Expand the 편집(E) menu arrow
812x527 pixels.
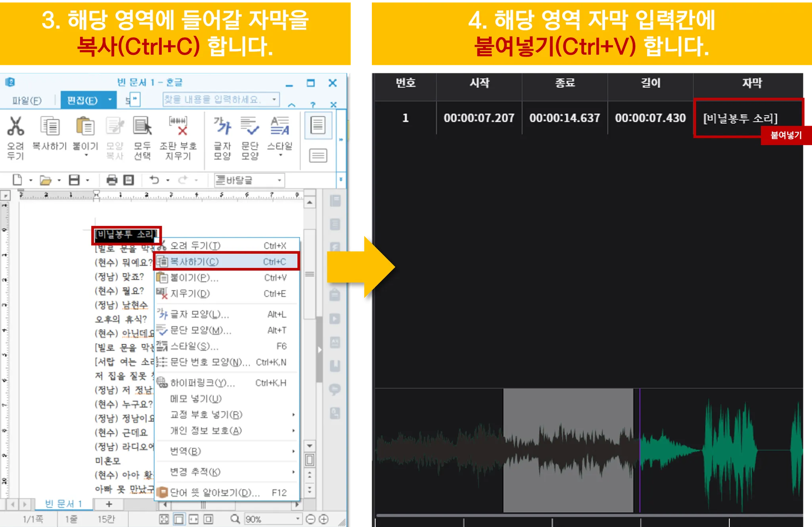tap(110, 100)
